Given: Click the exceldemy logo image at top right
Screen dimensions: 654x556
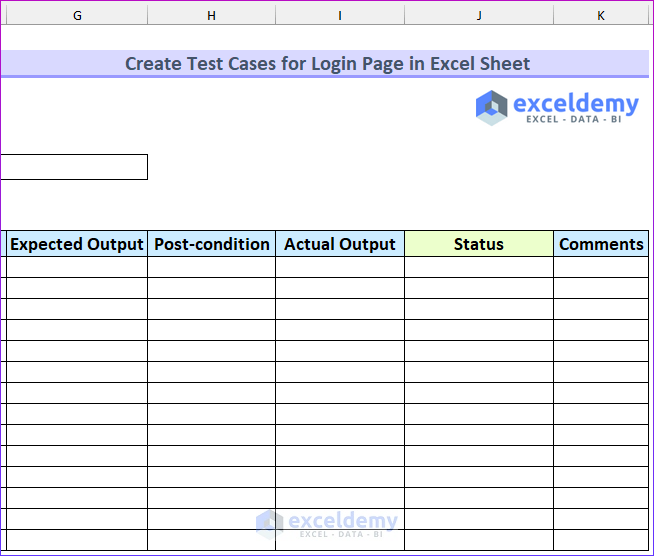Looking at the screenshot, I should tap(557, 108).
